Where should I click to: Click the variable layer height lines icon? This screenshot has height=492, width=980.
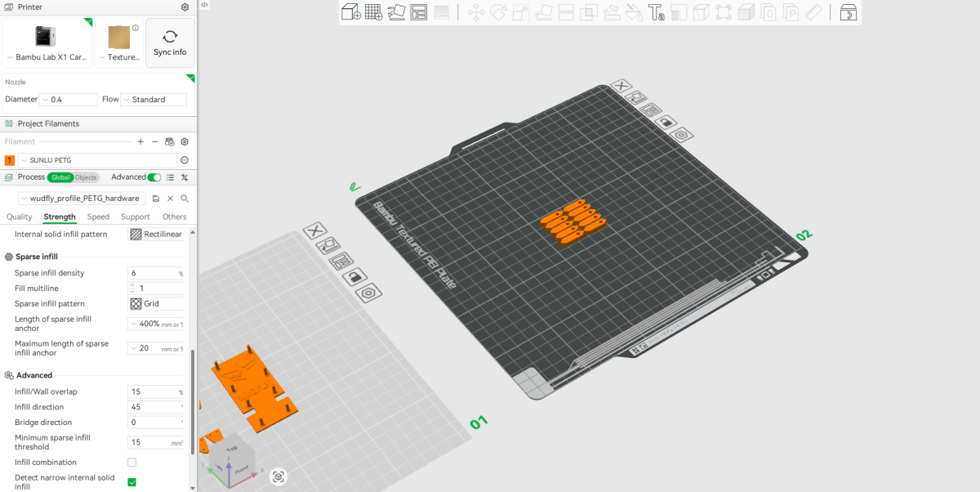pos(442,12)
